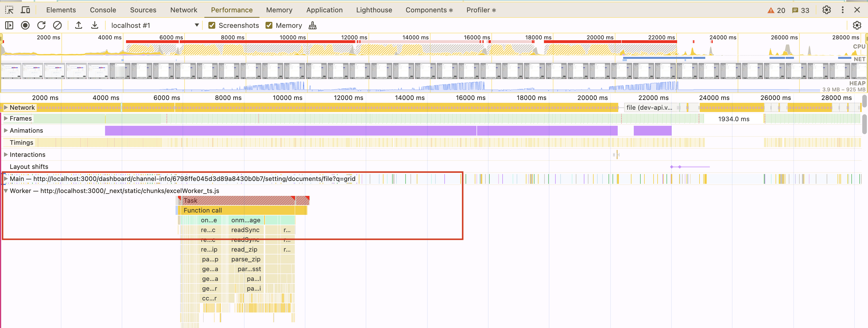Clear the performance recording
Screen dimensions: 868x328
(x=57, y=25)
